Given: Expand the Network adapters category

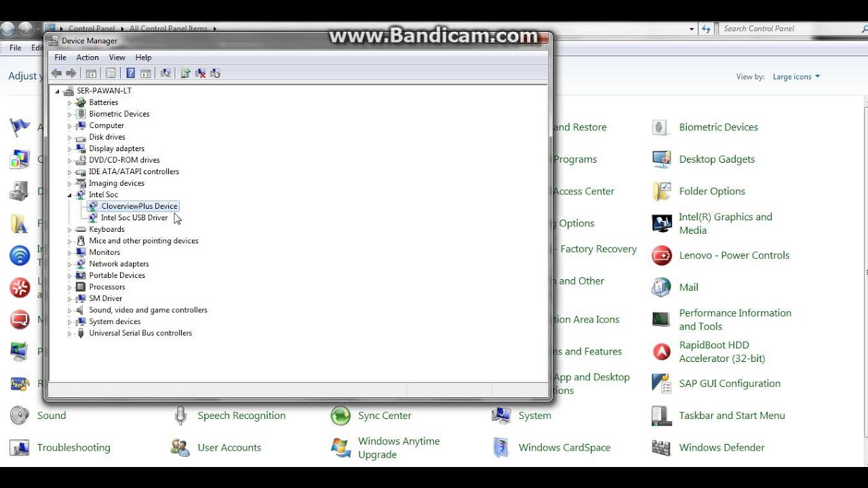Looking at the screenshot, I should (69, 264).
